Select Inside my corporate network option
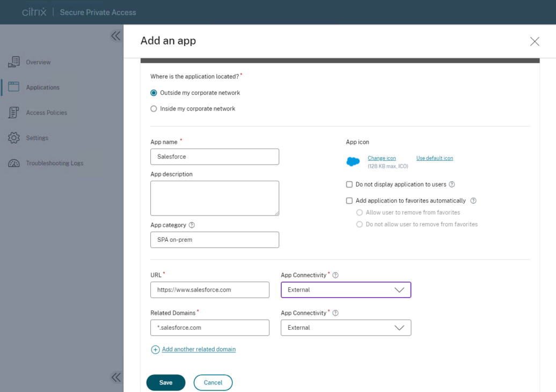 [x=154, y=109]
